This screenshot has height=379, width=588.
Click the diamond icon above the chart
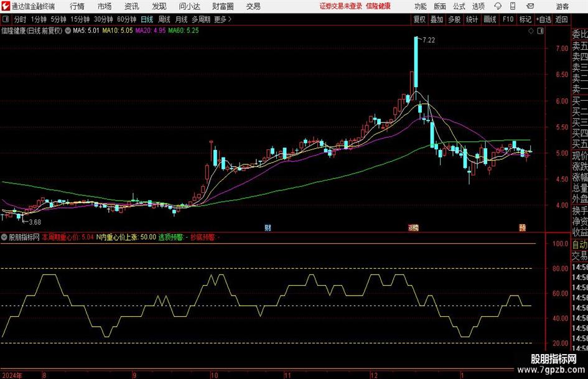531,31
